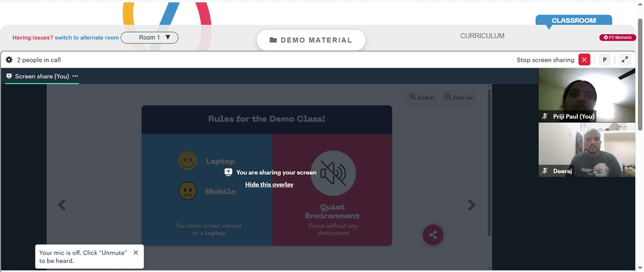Click the P button in call toolbar
Screen dimensions: 644x272
(604, 60)
